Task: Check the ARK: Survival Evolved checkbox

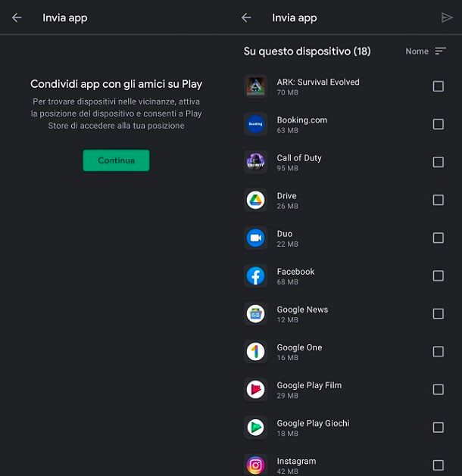Action: coord(438,86)
